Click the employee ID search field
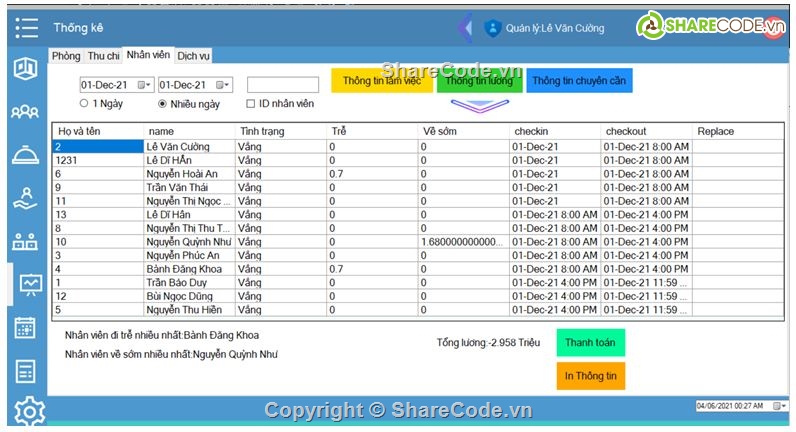The width and height of the screenshot is (796, 432). (x=283, y=85)
